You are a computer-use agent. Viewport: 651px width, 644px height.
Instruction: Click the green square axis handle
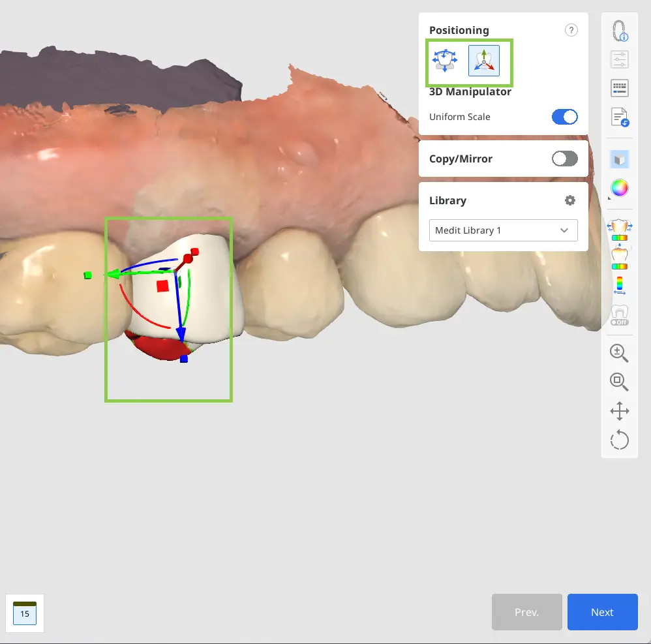pos(87,275)
